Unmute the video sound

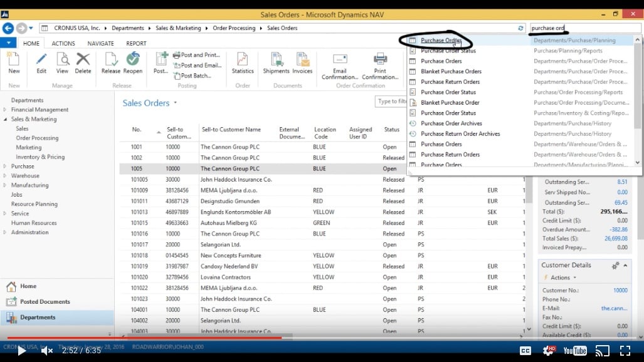coord(47,351)
